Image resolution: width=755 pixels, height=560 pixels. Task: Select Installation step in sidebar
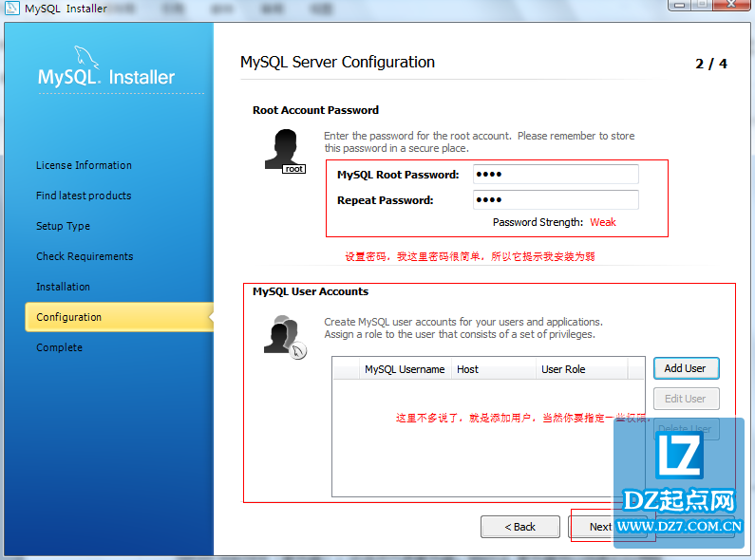pyautogui.click(x=63, y=287)
